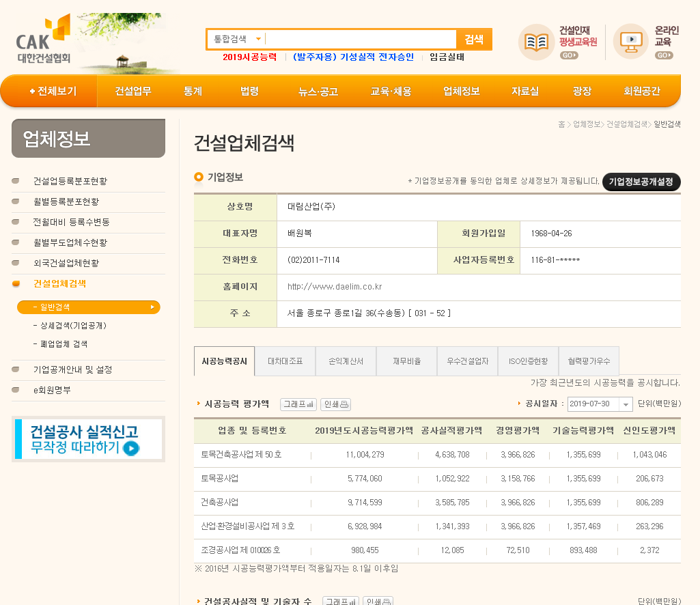Switch to the 손익계산서 tab
Image resolution: width=700 pixels, height=605 pixels.
pyautogui.click(x=346, y=361)
